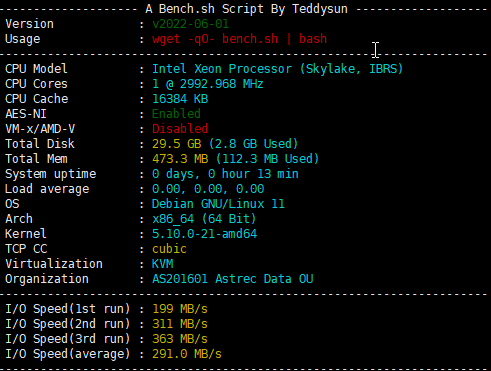Click the 'OS' label
Image resolution: width=491 pixels, height=371 pixels.
coord(12,204)
